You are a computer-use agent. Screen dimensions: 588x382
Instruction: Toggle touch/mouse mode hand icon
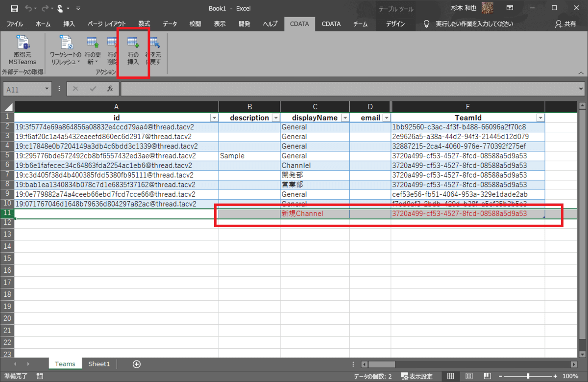coord(60,8)
